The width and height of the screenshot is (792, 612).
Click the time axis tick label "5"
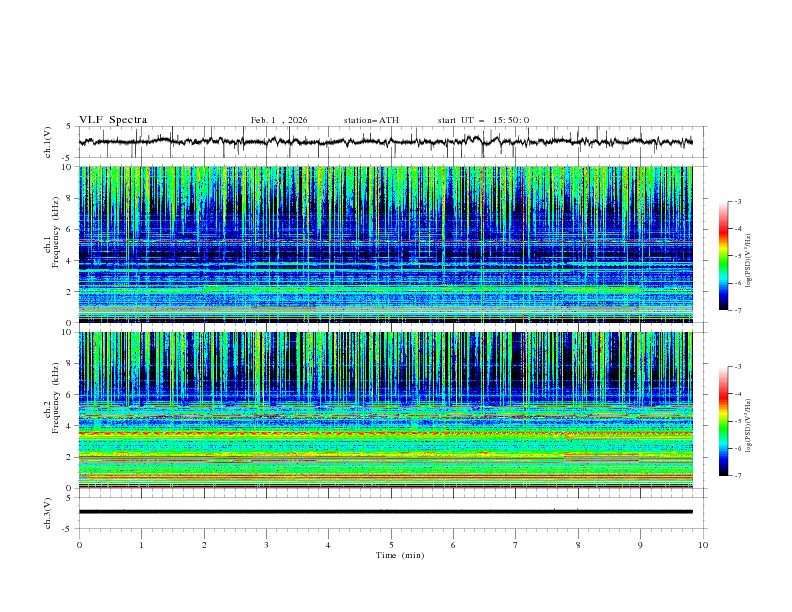pos(391,545)
